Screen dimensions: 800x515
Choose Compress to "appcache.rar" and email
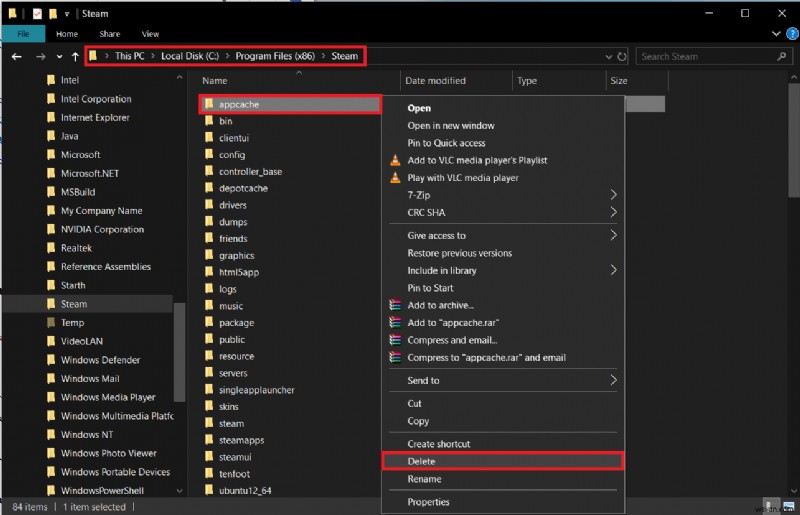503,357
